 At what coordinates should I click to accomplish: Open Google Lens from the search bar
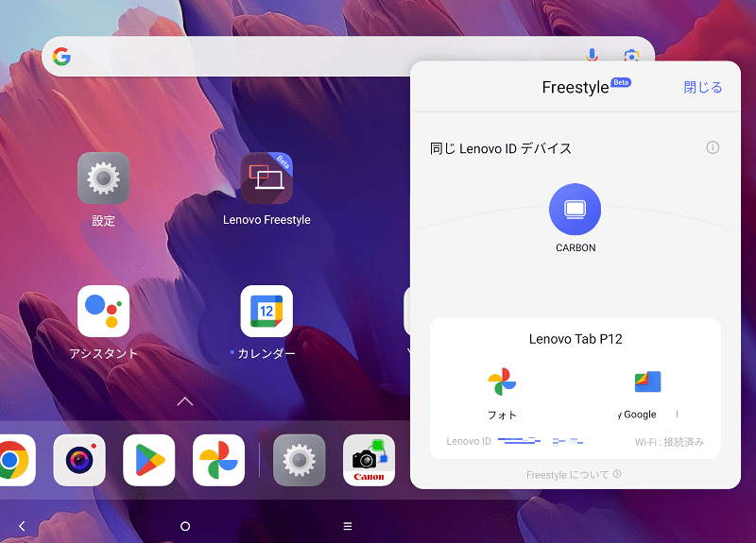click(x=631, y=56)
